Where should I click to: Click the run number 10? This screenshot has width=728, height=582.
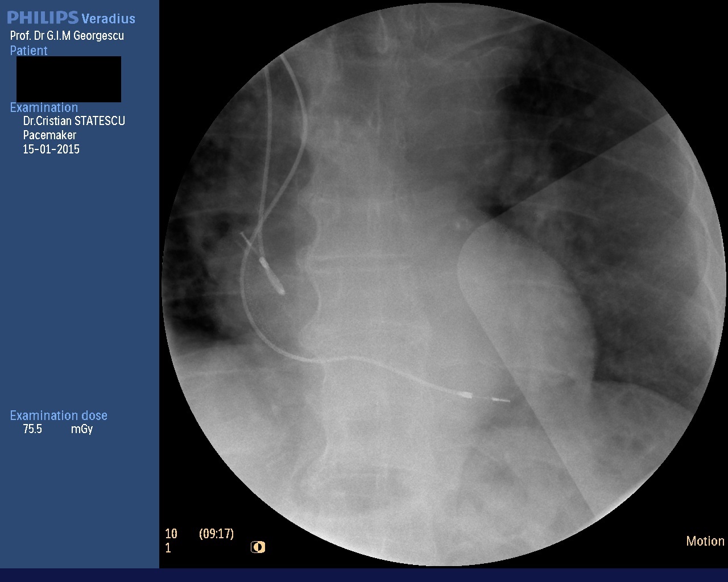click(171, 534)
